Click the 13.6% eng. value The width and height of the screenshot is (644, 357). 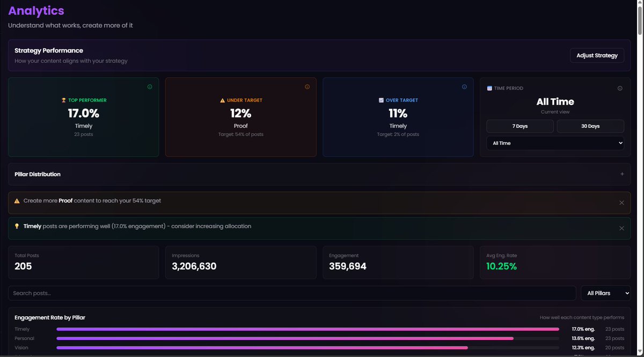pos(583,338)
